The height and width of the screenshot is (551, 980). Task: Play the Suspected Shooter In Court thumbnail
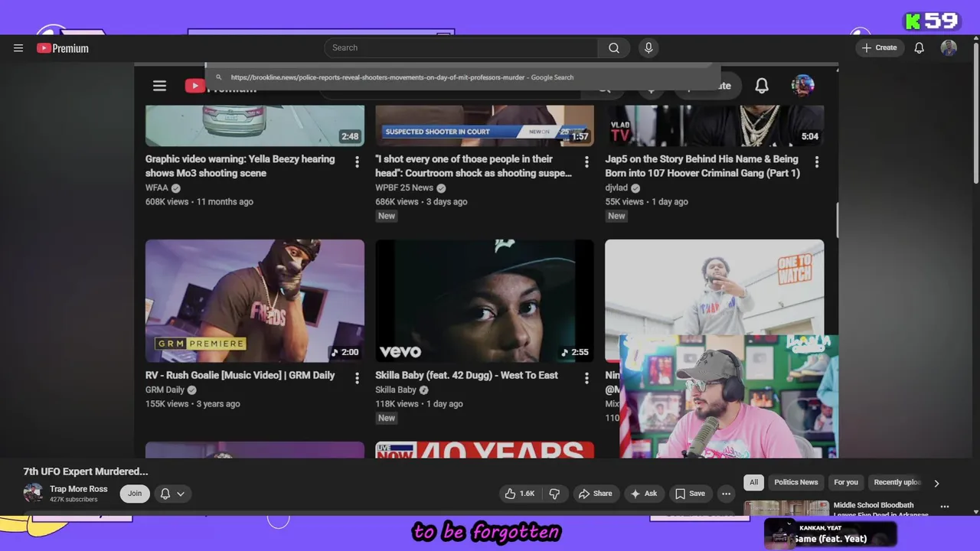point(485,126)
